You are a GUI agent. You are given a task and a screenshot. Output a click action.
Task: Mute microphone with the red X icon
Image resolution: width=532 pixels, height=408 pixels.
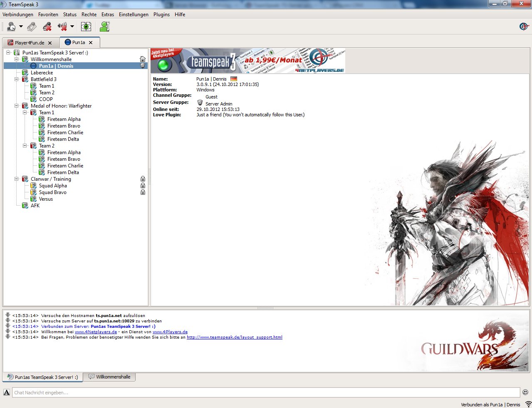click(47, 27)
